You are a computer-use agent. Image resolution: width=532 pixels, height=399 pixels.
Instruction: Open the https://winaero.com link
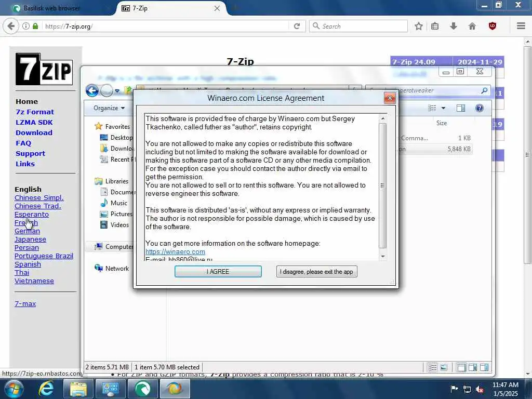(x=175, y=252)
